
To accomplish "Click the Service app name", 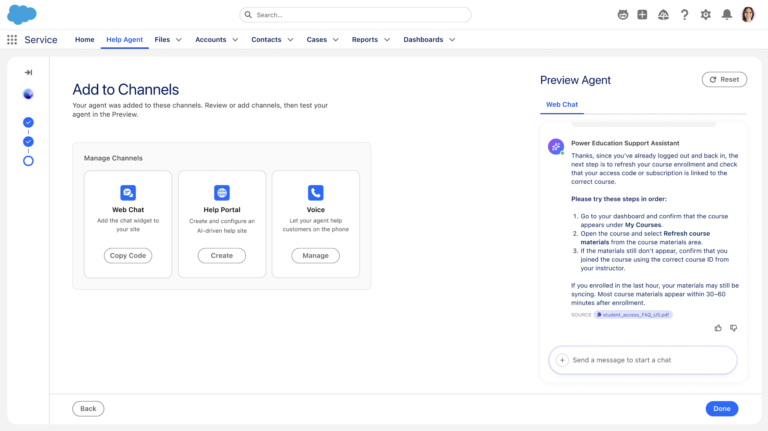I will click(41, 40).
